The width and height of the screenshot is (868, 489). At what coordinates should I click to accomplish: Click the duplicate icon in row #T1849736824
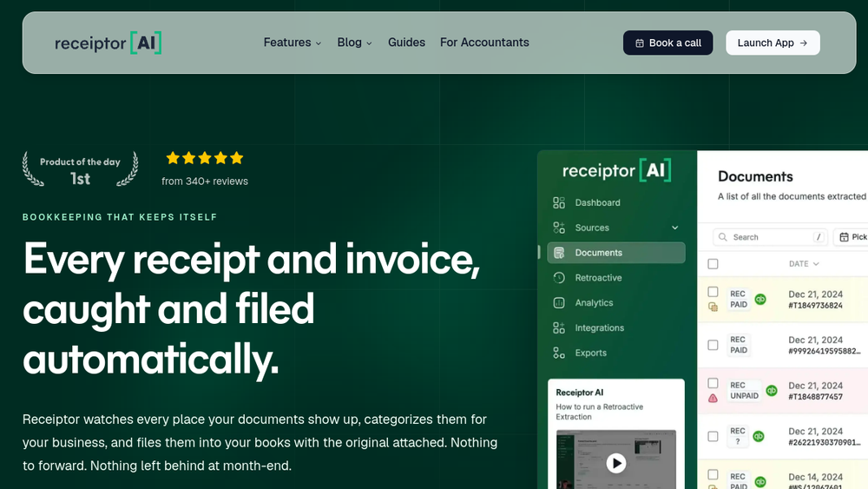pyautogui.click(x=713, y=307)
